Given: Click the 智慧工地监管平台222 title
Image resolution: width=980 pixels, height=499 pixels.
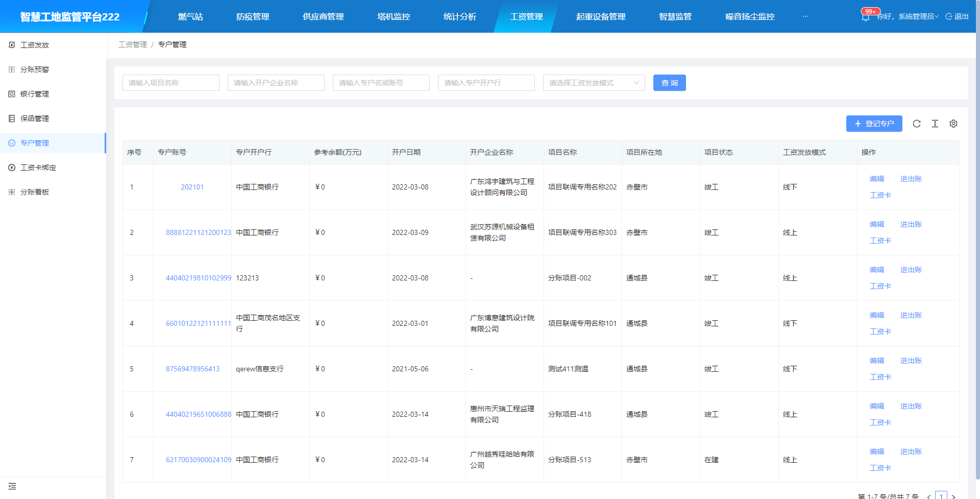Looking at the screenshot, I should point(70,17).
